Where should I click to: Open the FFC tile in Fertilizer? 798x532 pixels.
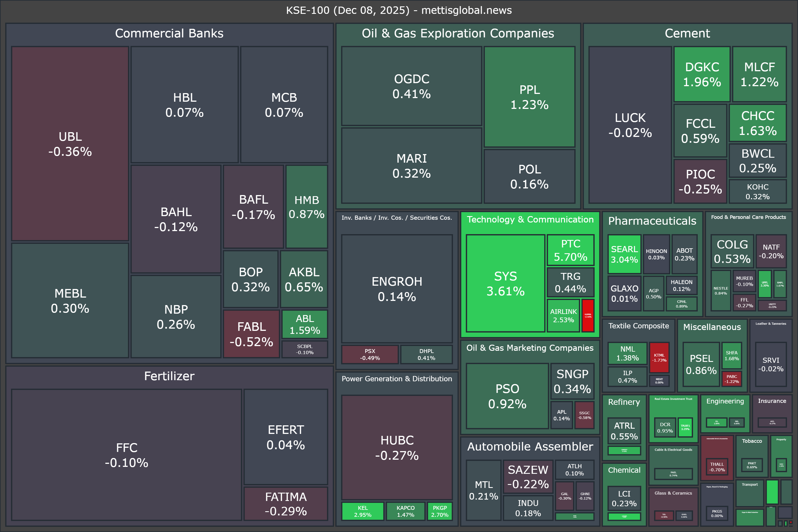(x=126, y=455)
